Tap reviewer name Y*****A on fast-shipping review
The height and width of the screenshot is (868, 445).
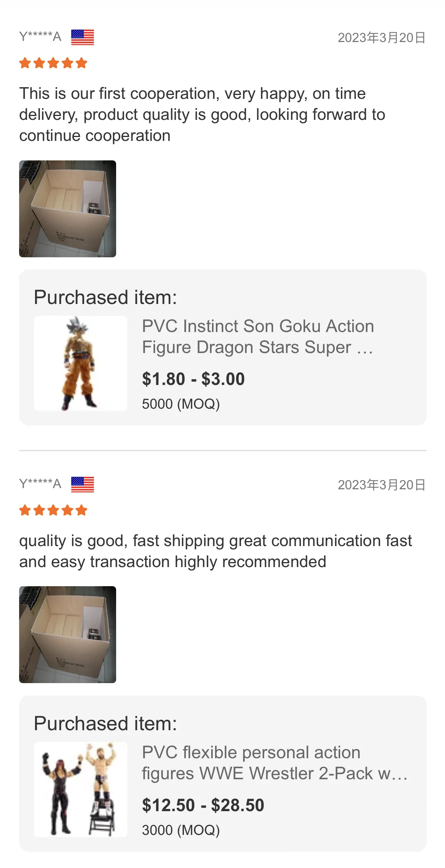tap(40, 484)
